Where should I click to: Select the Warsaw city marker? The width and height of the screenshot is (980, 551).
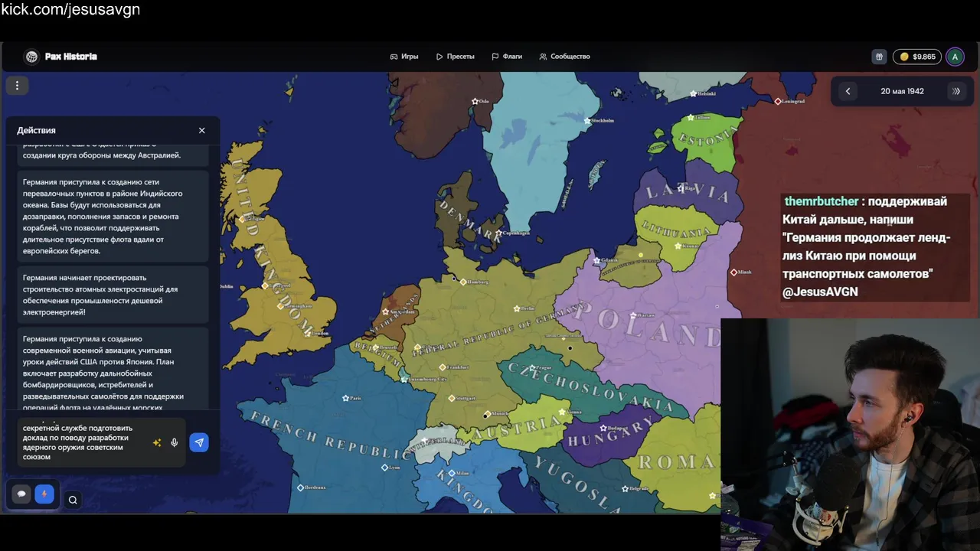coord(634,315)
